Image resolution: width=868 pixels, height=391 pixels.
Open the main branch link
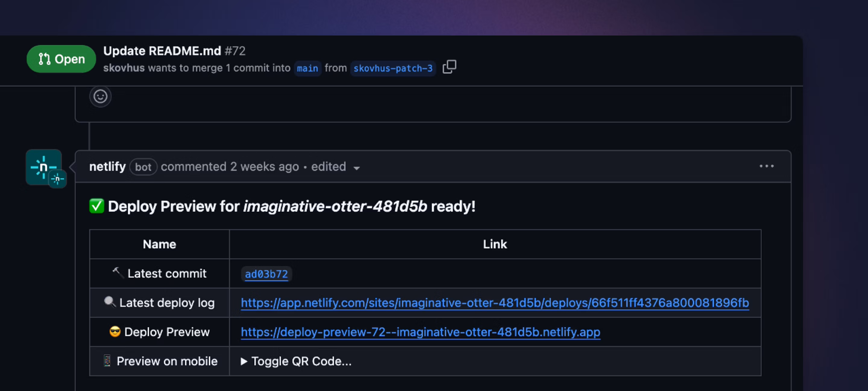coord(307,68)
